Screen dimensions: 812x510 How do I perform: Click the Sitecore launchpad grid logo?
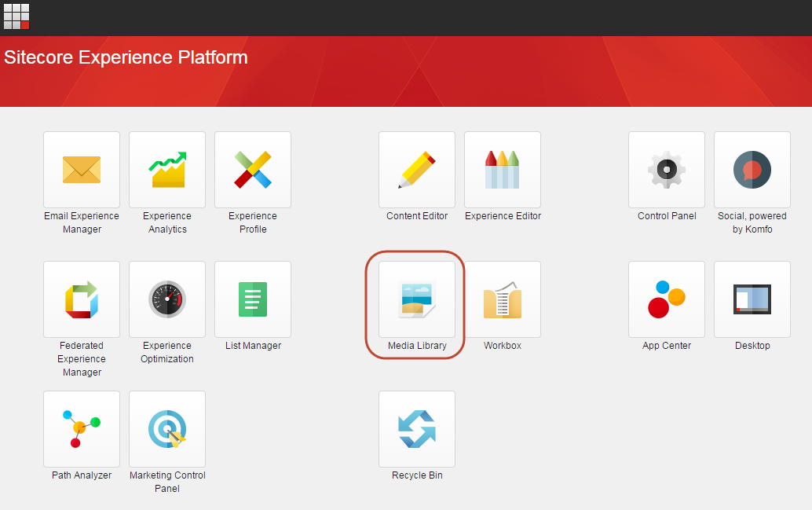click(x=16, y=17)
